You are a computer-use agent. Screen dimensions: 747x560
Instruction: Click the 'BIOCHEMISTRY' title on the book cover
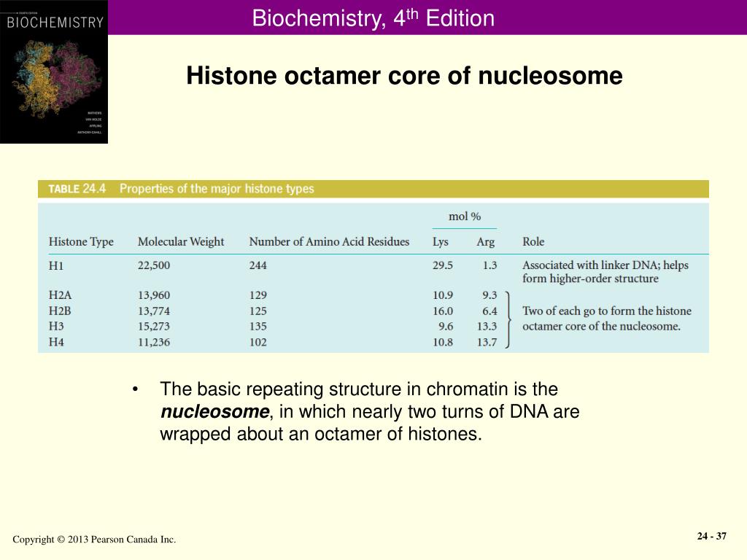55,23
